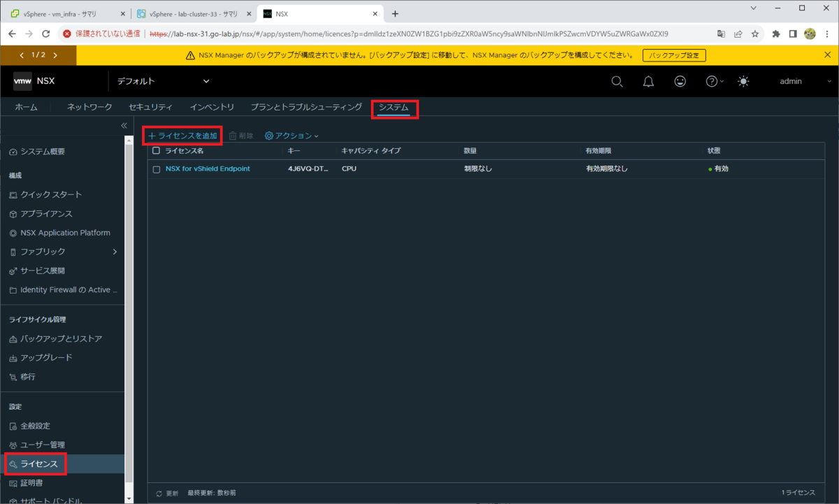Open a new browser tab with plus
839x504 pixels.
point(395,13)
